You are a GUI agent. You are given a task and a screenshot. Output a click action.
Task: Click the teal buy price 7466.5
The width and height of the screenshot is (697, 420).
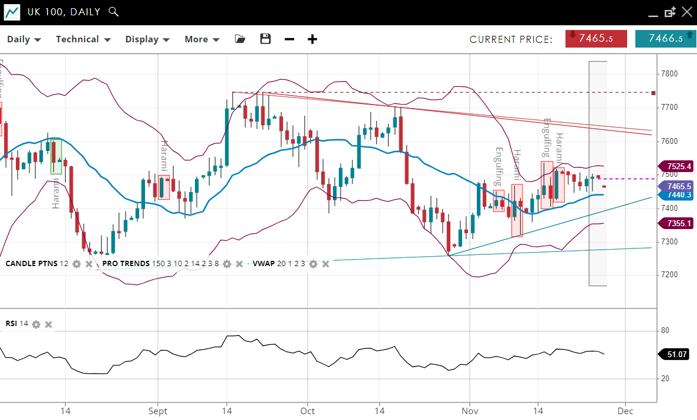[x=665, y=39]
